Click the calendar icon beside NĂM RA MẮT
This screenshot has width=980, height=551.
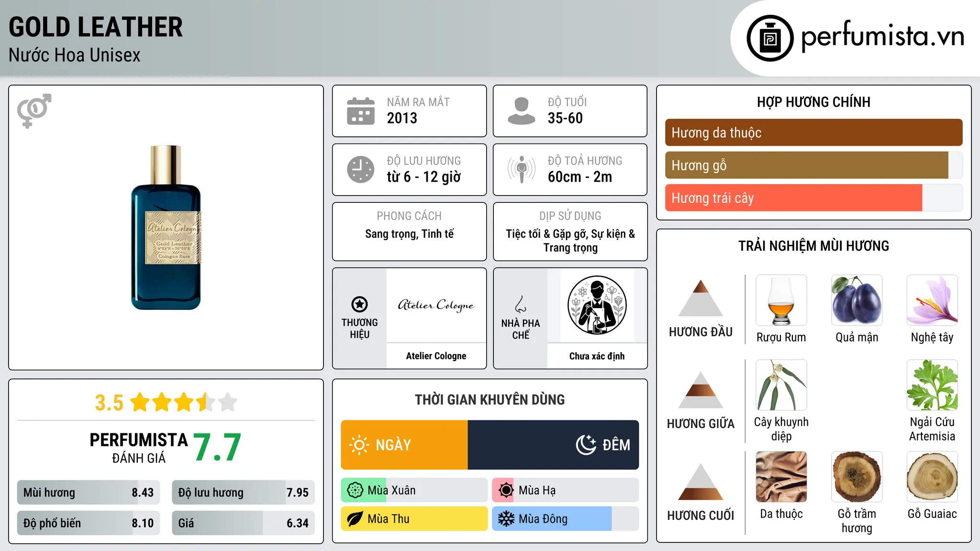point(361,111)
